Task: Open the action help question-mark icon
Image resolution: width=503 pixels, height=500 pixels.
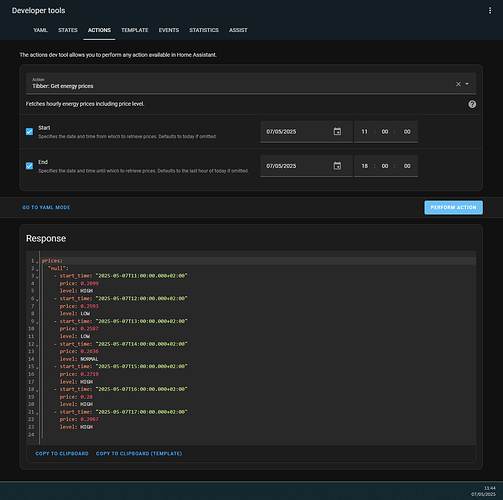Action: [472, 104]
